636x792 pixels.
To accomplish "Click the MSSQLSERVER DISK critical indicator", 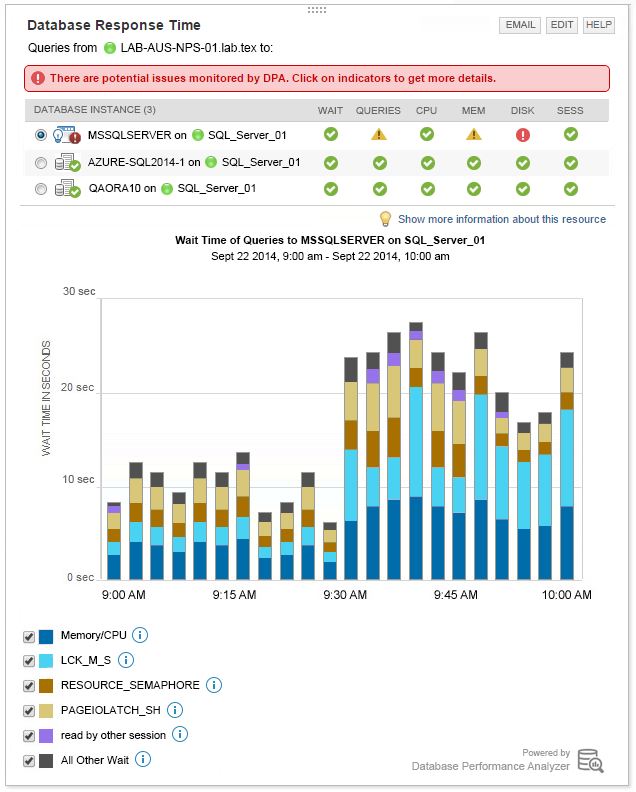I will 523,135.
